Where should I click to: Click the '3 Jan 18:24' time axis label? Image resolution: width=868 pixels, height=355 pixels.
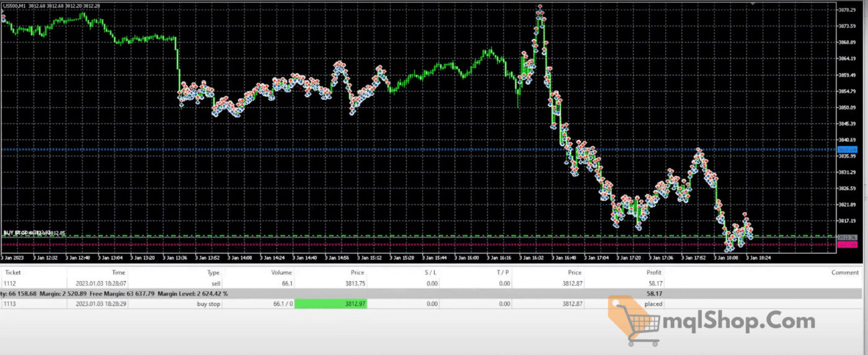click(759, 257)
